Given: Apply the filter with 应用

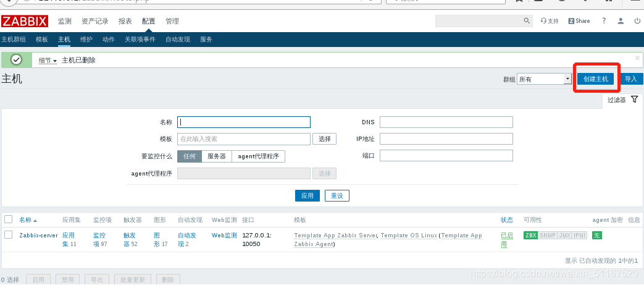Looking at the screenshot, I should coord(307,196).
